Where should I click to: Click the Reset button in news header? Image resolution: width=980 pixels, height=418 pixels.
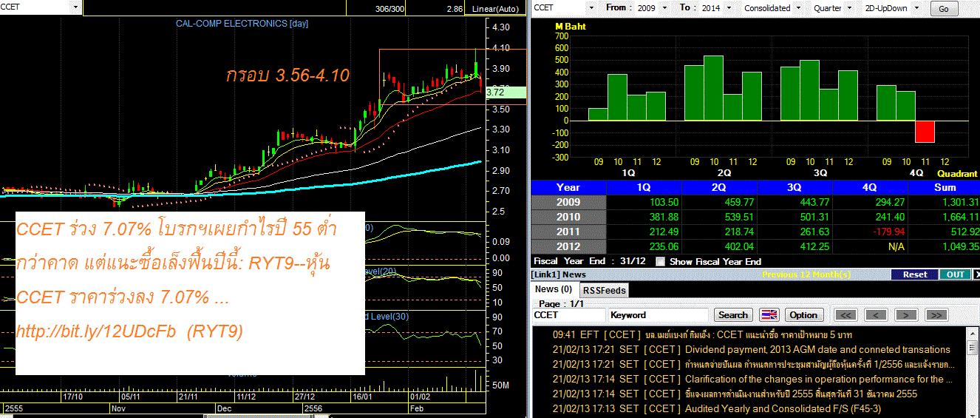[914, 274]
